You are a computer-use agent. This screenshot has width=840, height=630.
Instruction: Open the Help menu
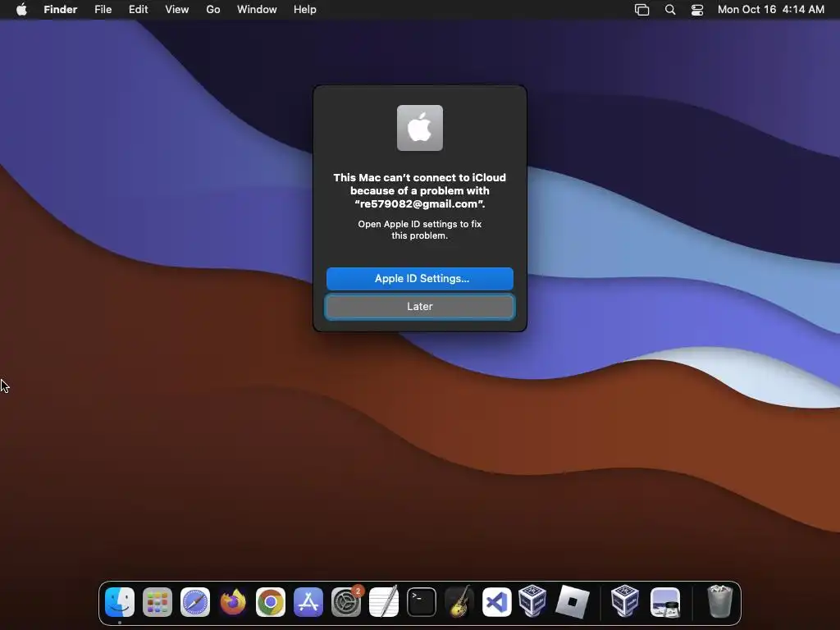coord(305,10)
